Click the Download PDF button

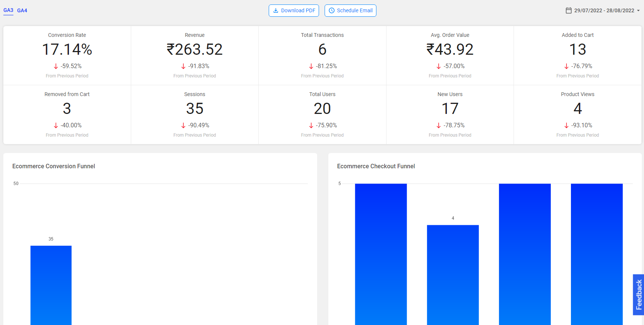pos(294,10)
